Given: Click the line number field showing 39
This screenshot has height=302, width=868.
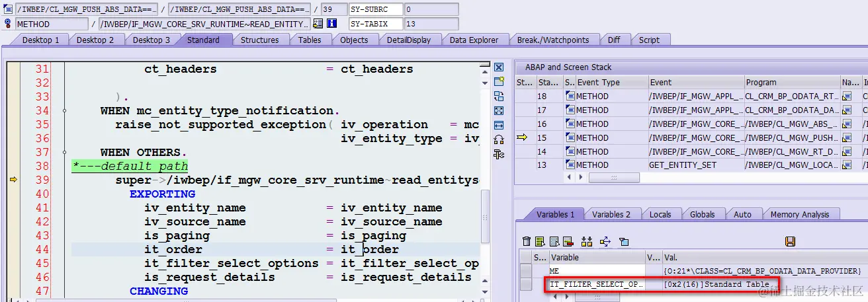Looking at the screenshot, I should point(333,9).
